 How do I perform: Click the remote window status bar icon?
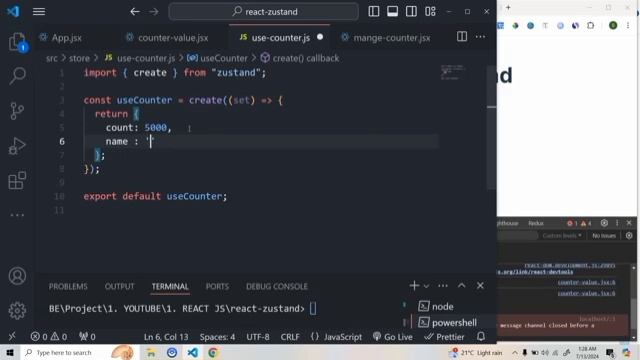coord(12,336)
